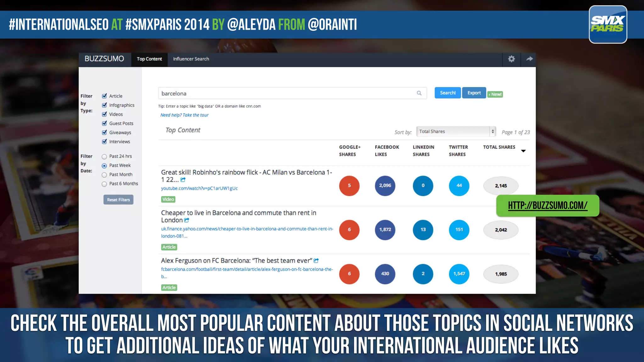The width and height of the screenshot is (644, 362).
Task: Uncheck the Giveaways type filter
Action: click(104, 132)
